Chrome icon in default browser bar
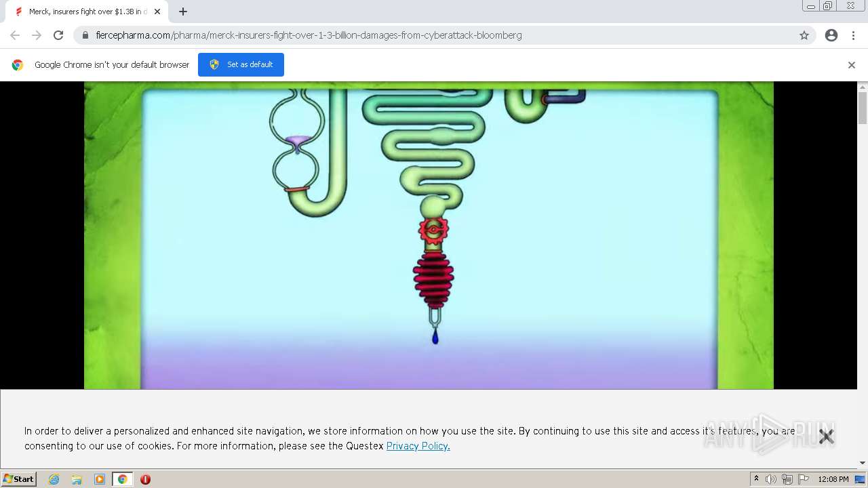Screen dimensions: 868x488 [x=18, y=65]
